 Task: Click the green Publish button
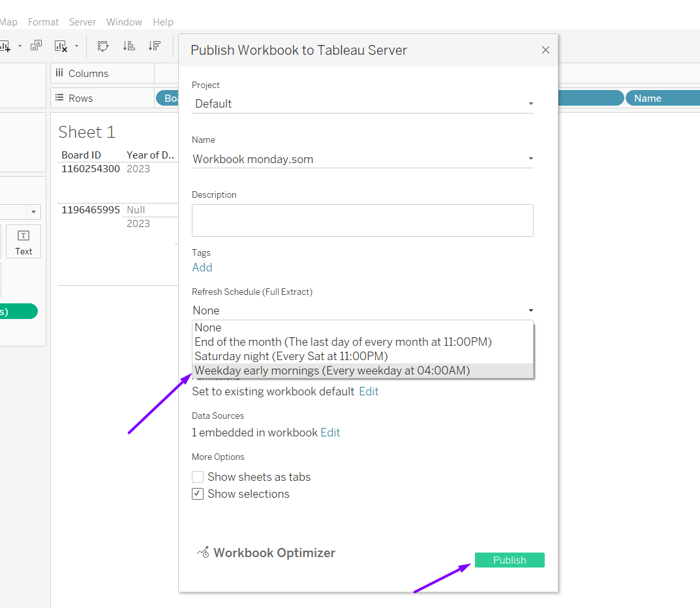click(509, 560)
